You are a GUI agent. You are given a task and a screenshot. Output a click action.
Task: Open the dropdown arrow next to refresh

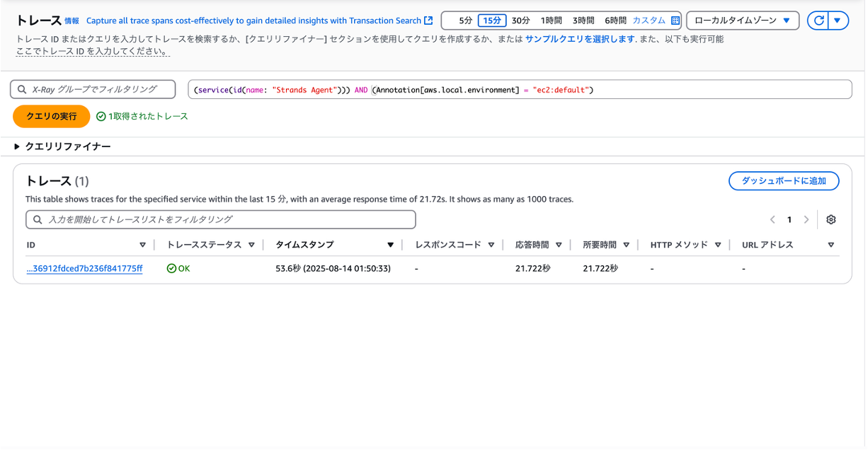tap(837, 21)
